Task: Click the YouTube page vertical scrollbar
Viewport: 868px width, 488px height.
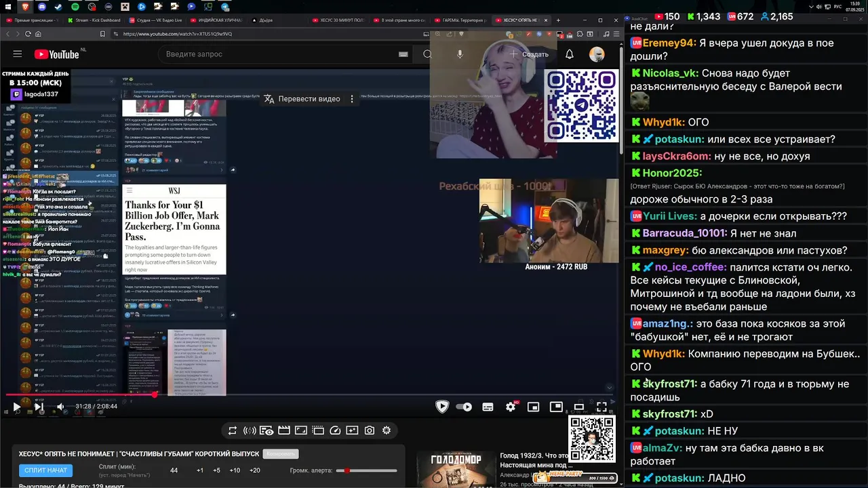Action: (620, 102)
